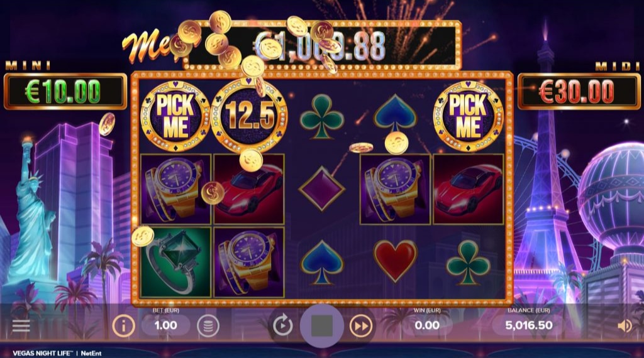This screenshot has height=358, width=644.
Task: Click the red heart symbol
Action: (395, 261)
